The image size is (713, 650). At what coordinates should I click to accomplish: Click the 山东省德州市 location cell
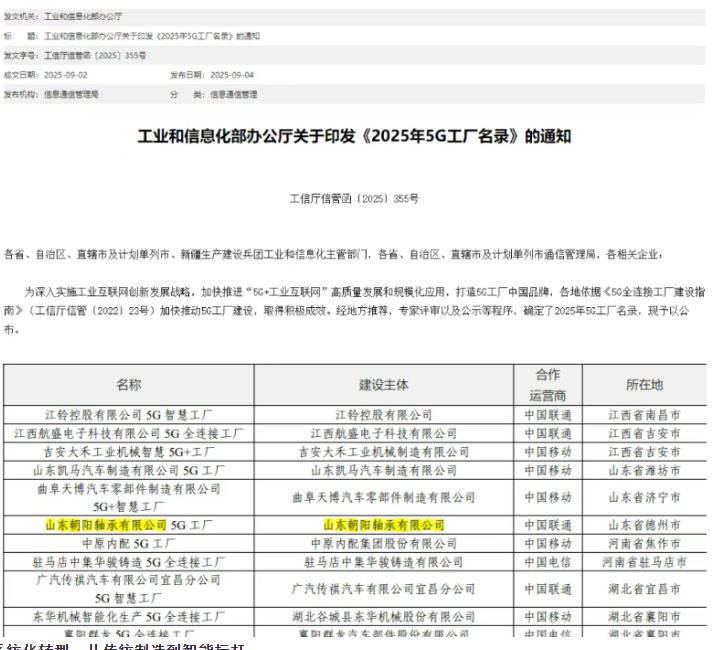[644, 524]
